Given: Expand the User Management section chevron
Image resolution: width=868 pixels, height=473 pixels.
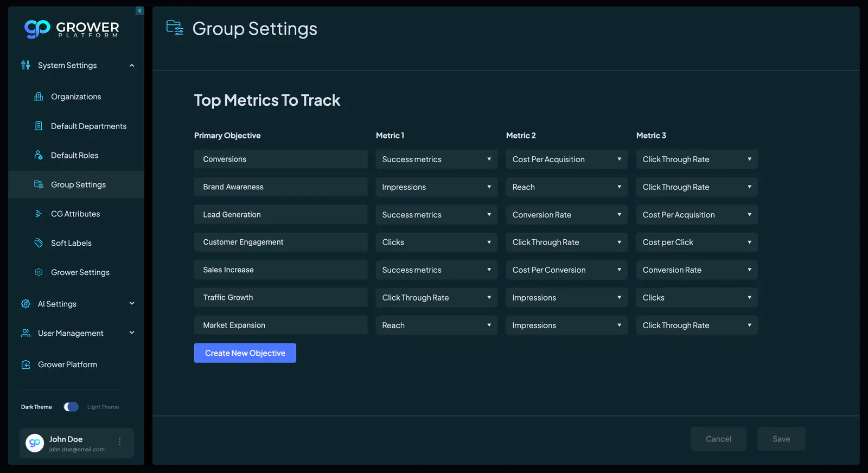Looking at the screenshot, I should pos(132,333).
